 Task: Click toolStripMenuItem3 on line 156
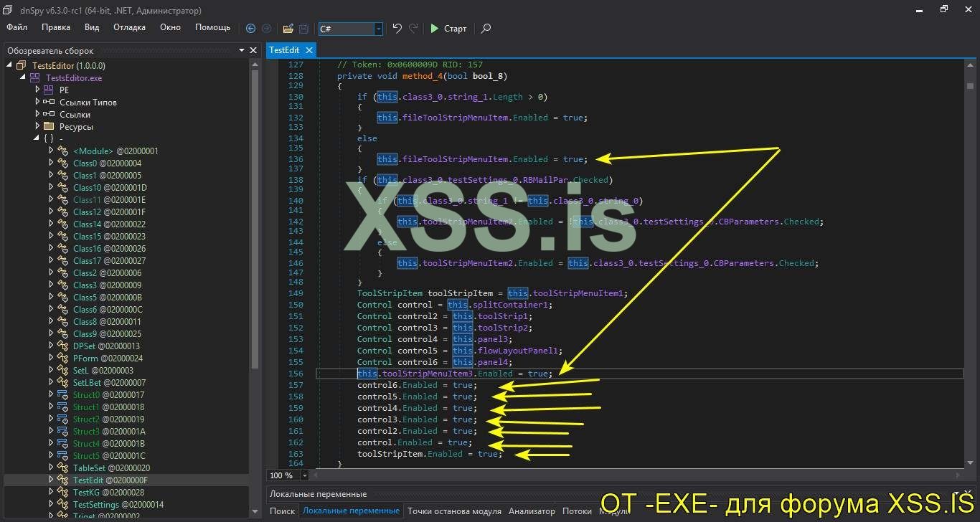point(428,374)
